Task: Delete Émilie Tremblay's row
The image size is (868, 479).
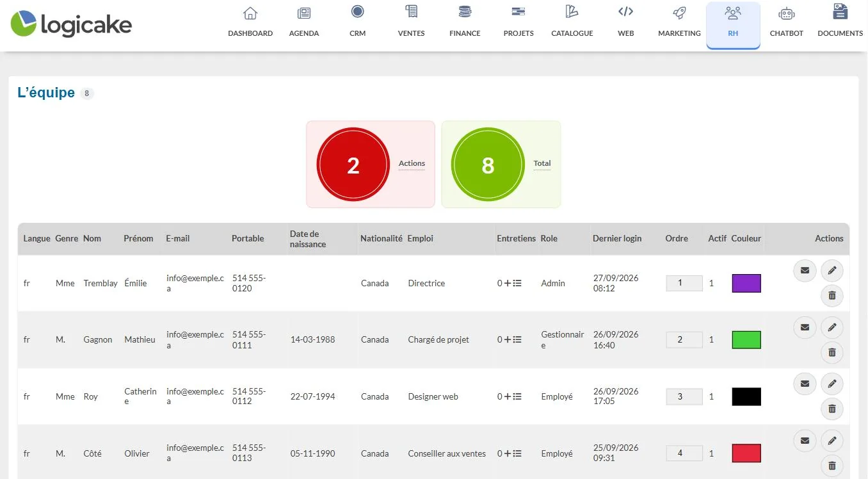Action: tap(832, 296)
